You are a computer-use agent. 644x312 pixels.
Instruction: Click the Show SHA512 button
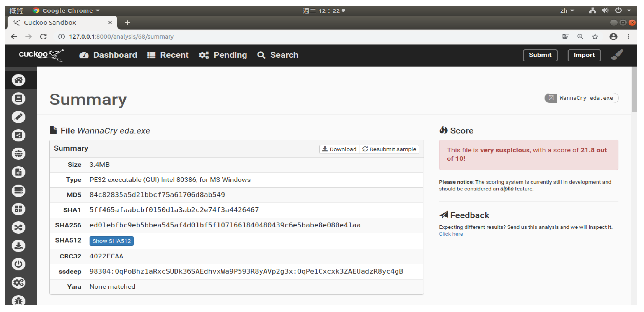pyautogui.click(x=111, y=241)
